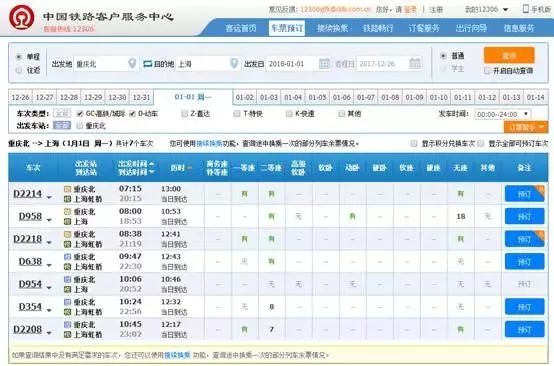Click D958 departure station icon
Screen dimensions: 554x366
click(67, 212)
